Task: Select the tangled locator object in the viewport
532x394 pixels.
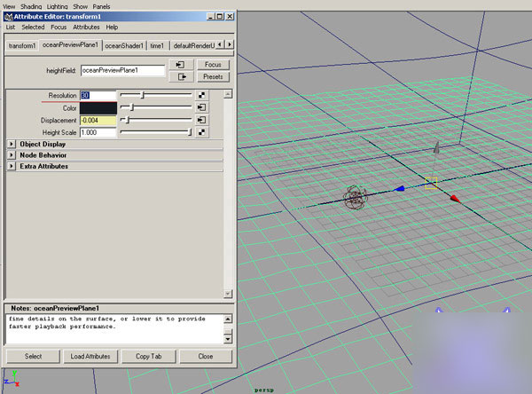Action: [355, 197]
